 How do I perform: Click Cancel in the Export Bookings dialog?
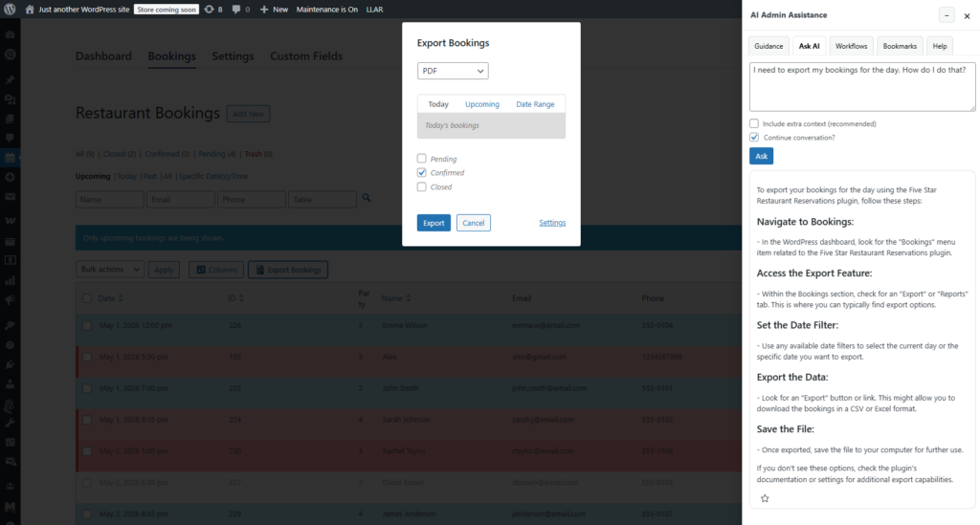point(473,223)
